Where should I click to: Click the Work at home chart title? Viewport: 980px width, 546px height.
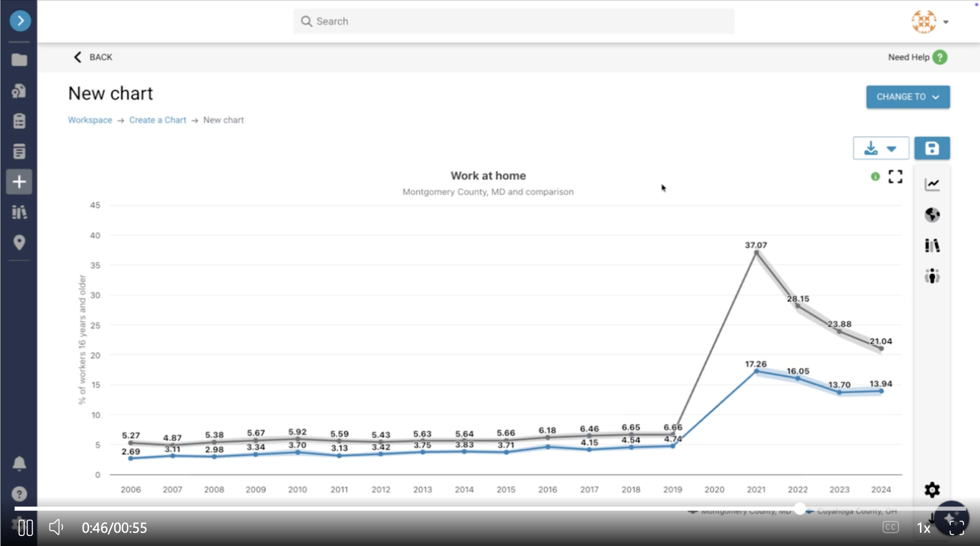(488, 176)
